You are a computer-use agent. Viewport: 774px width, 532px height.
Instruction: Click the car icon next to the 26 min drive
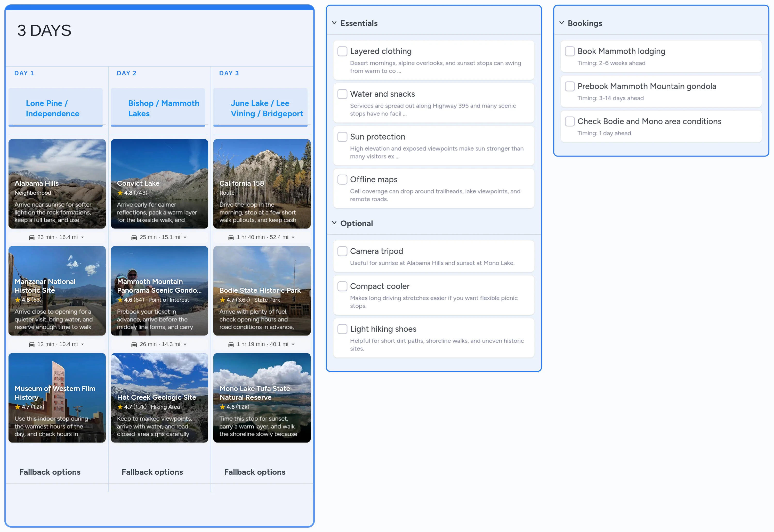coord(134,344)
